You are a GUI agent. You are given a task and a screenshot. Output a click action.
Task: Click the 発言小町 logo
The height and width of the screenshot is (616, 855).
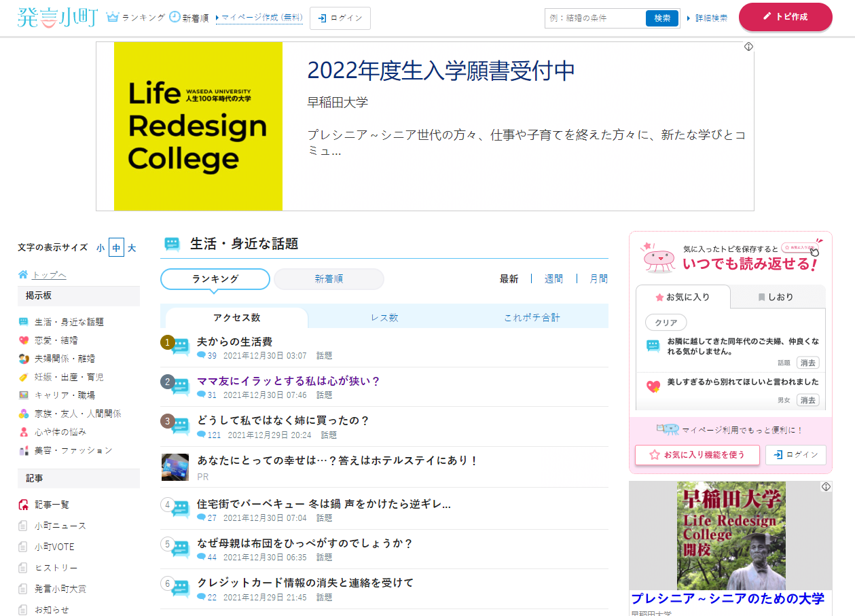coord(58,18)
